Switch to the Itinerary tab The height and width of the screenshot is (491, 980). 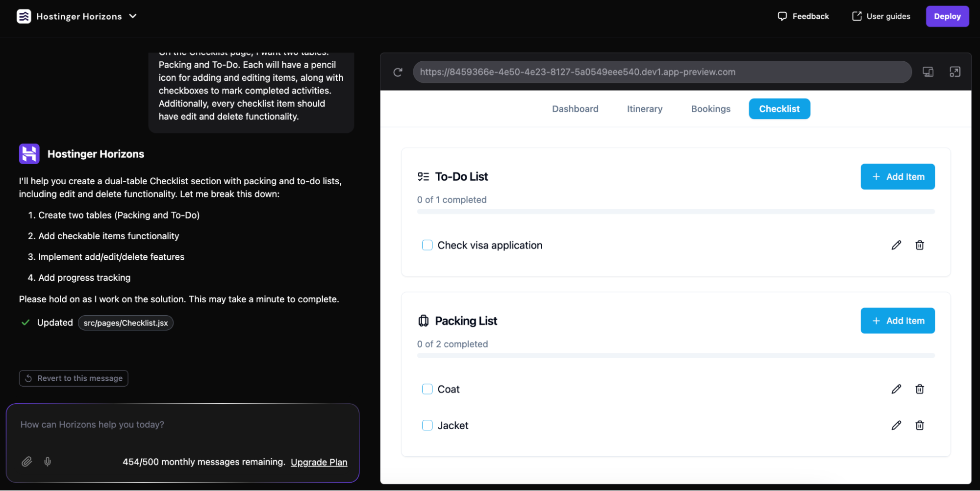click(x=644, y=108)
